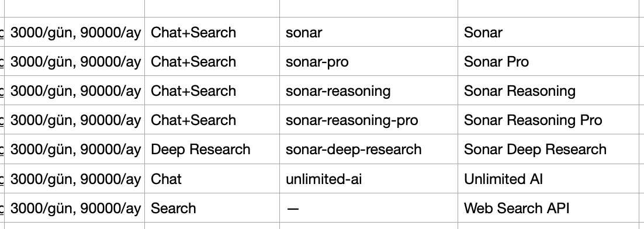Click the 'sonar-deep-research' cell
The image size is (644, 229).
(x=369, y=149)
